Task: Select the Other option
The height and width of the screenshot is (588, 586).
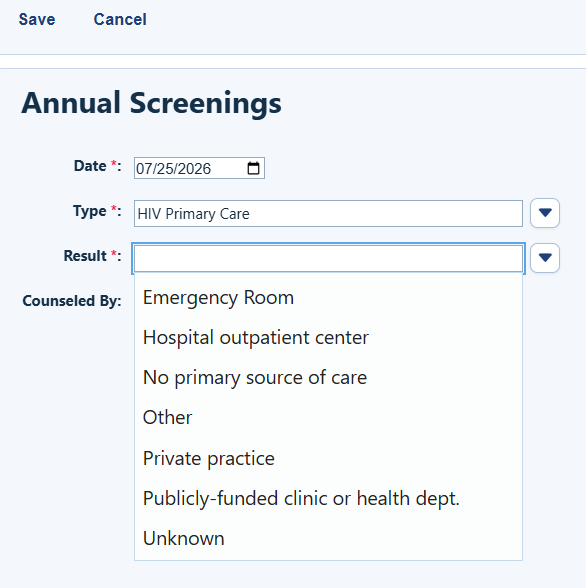Action: tap(328, 417)
